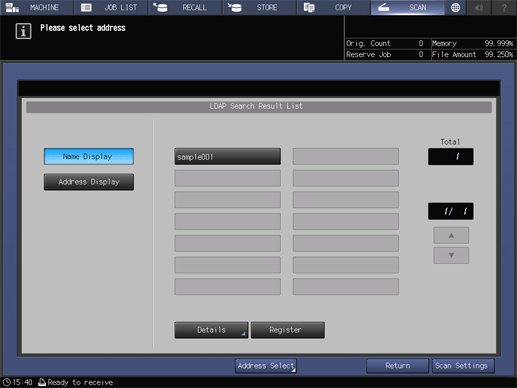
Task: Click the MACHINE icon in top bar
Action: [12, 7]
